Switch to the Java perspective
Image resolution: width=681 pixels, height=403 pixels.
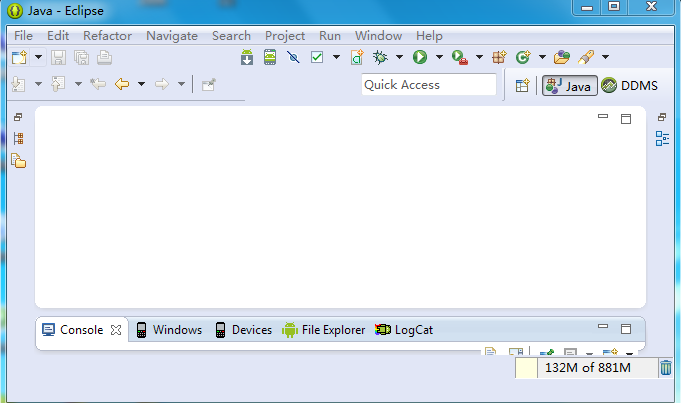[569, 86]
